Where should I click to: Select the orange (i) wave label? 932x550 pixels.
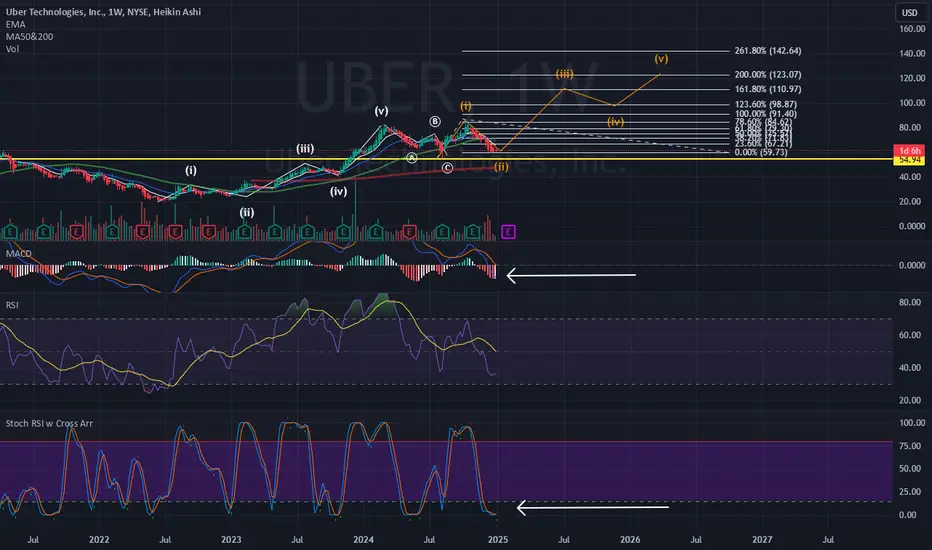465,106
